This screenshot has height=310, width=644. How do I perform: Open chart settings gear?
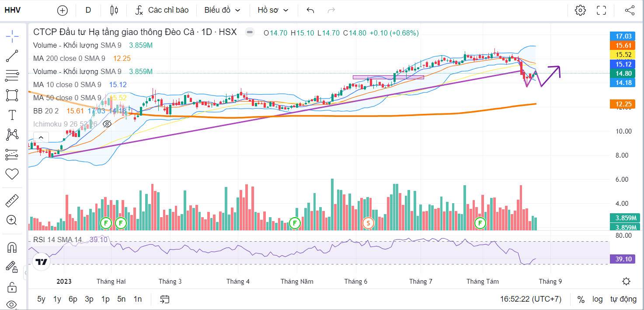580,11
